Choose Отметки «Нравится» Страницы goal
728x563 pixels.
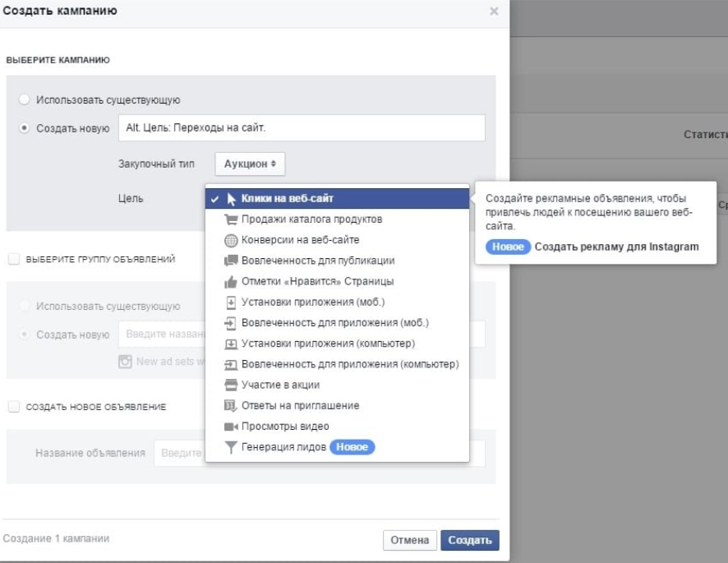click(x=337, y=281)
